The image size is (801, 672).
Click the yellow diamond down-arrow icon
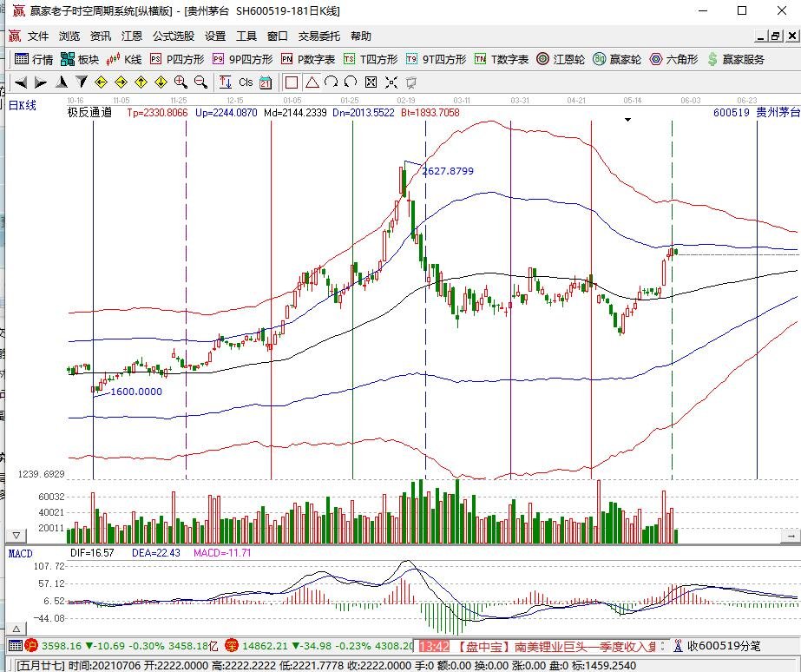[x=161, y=82]
